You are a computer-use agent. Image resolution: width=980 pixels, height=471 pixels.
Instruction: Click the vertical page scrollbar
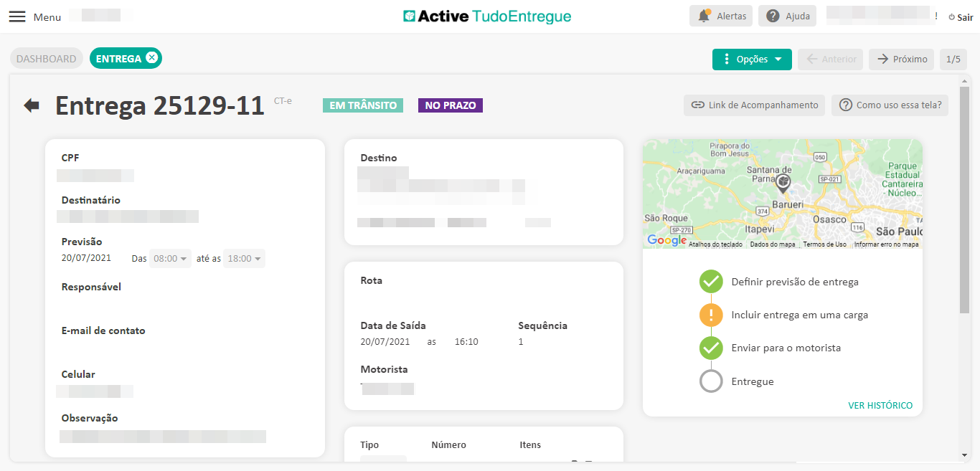[x=964, y=201]
